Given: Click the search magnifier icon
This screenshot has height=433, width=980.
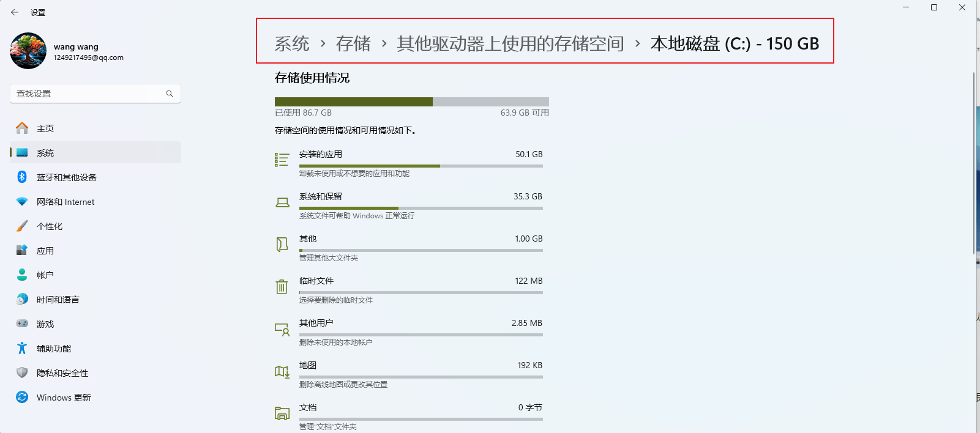Looking at the screenshot, I should pos(170,94).
